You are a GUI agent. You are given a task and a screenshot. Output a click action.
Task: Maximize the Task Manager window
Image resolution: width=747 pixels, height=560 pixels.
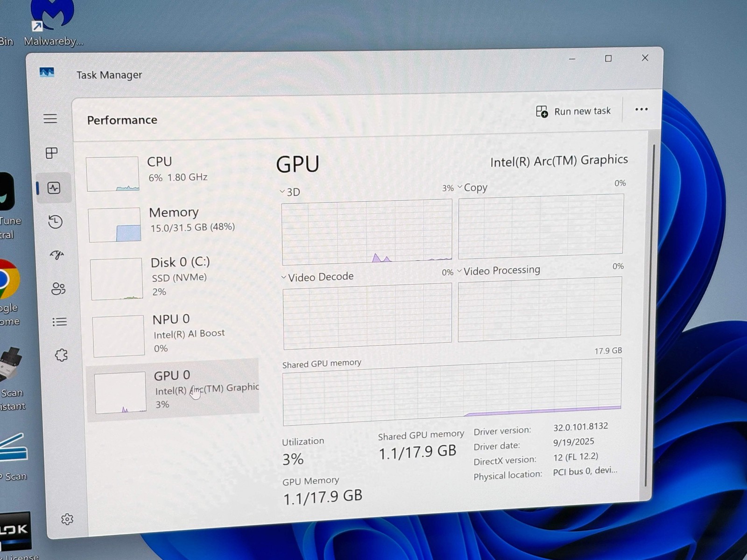click(x=608, y=58)
